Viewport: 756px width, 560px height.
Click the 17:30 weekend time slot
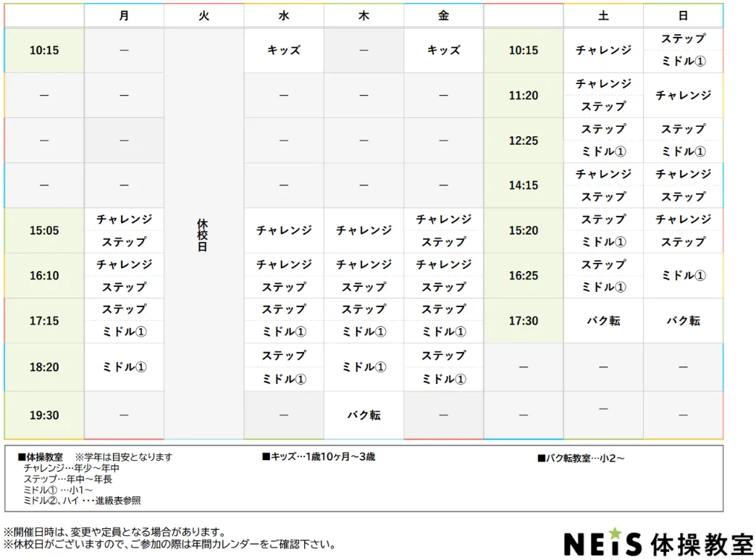(524, 321)
